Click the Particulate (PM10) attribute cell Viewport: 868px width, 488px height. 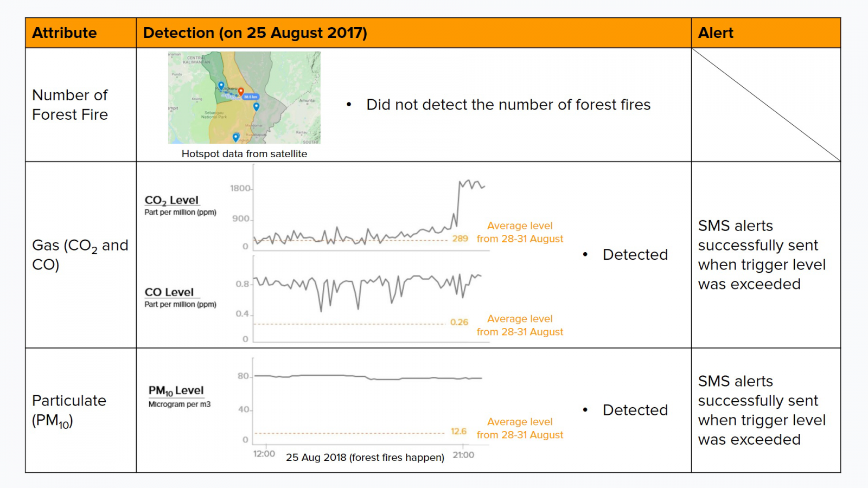pos(69,410)
